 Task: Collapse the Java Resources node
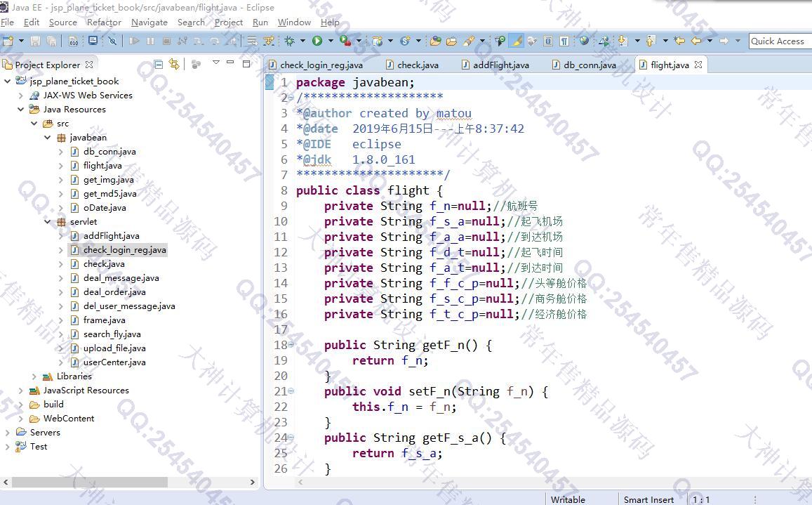point(21,110)
